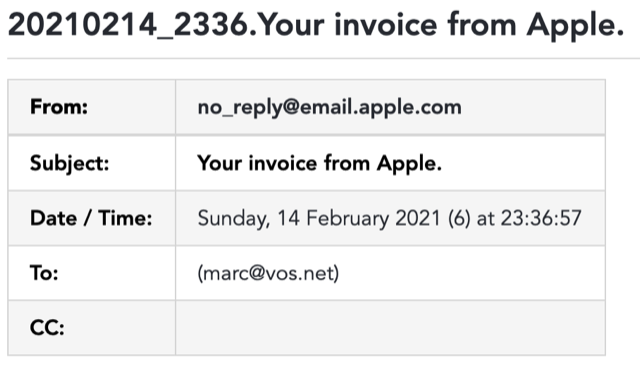Image resolution: width=640 pixels, height=370 pixels.
Task: Click the word 'February' in the date row
Action: tap(347, 219)
